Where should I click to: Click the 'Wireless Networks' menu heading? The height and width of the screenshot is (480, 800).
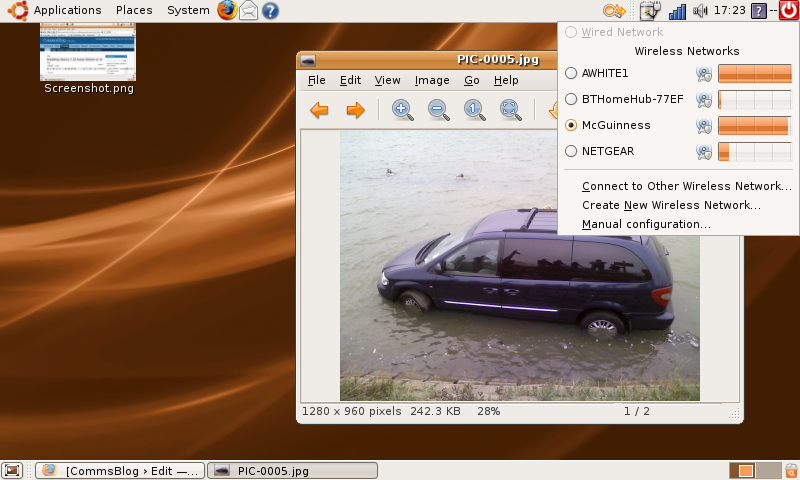pos(687,51)
